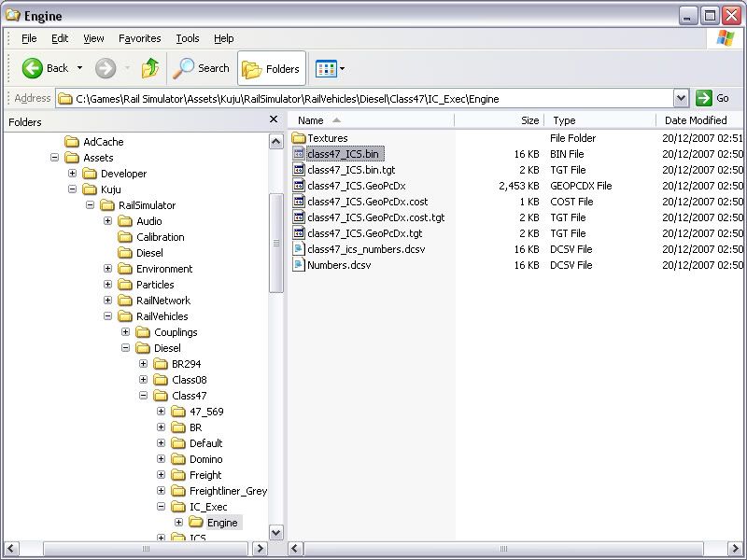Screen dimensions: 747x560
Task: Go back using the green Back arrow
Action: pos(33,68)
